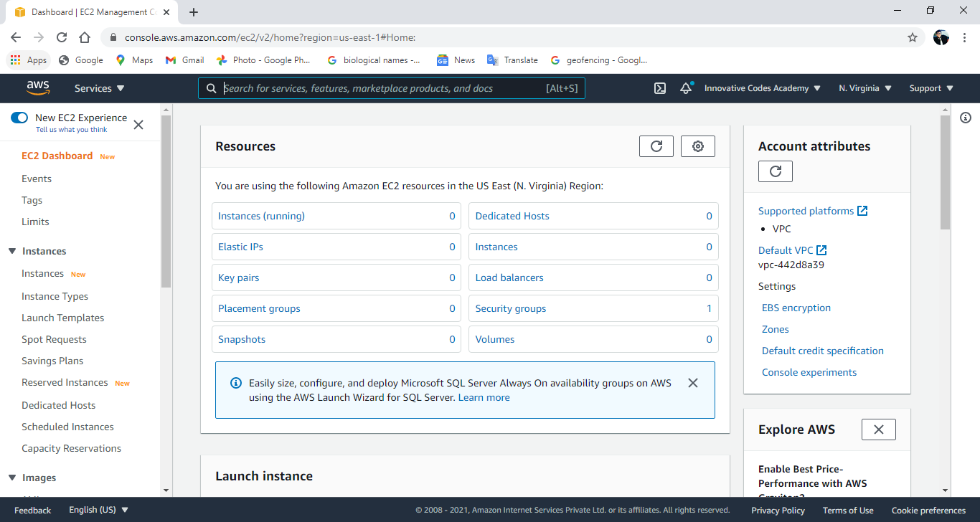Open Supported platforms via external link icon
The width and height of the screenshot is (980, 522).
(x=863, y=210)
